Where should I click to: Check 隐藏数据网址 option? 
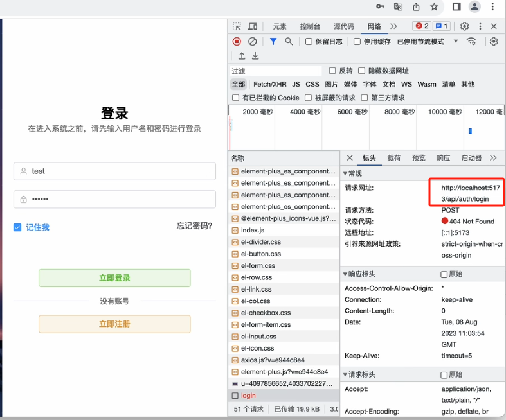(362, 71)
